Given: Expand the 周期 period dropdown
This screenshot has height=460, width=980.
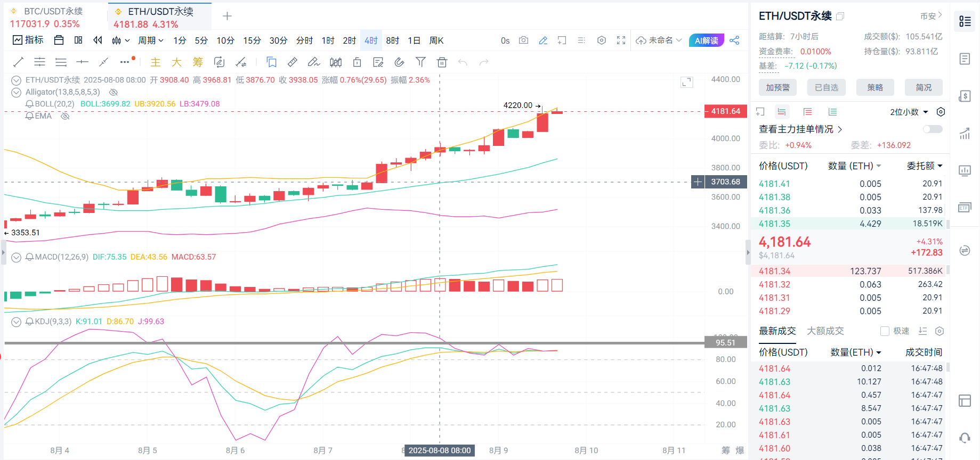Looking at the screenshot, I should click(x=151, y=40).
